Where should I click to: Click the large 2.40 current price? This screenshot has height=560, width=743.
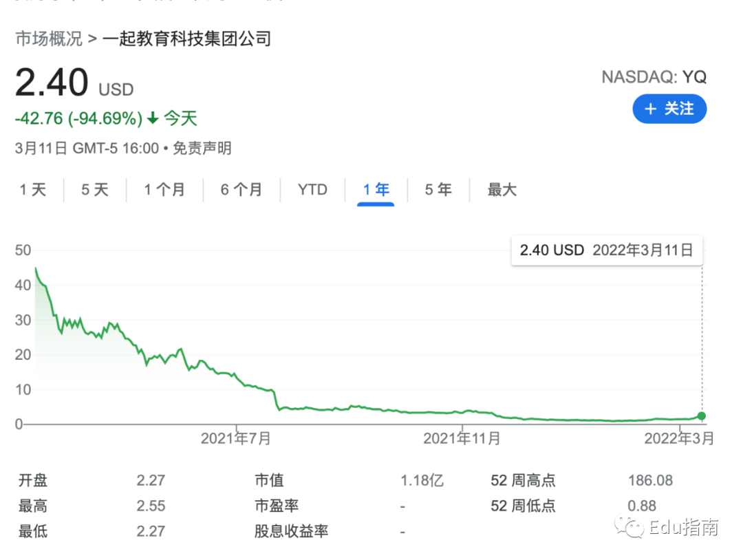(52, 83)
